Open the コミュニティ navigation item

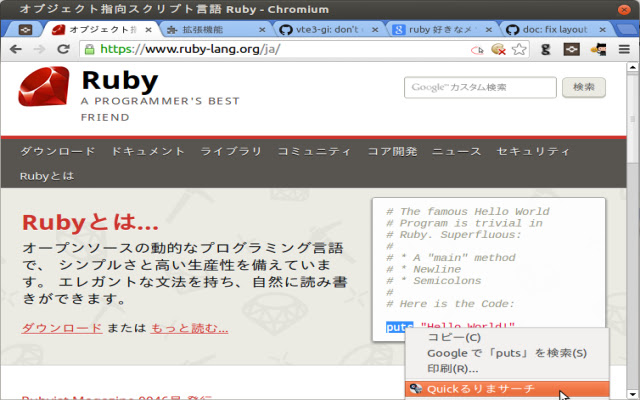coord(314,151)
